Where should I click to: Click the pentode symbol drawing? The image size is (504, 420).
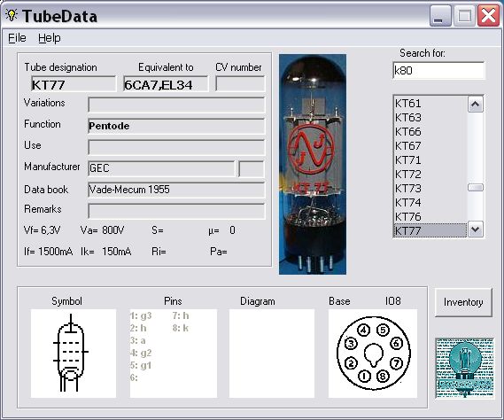pos(74,354)
